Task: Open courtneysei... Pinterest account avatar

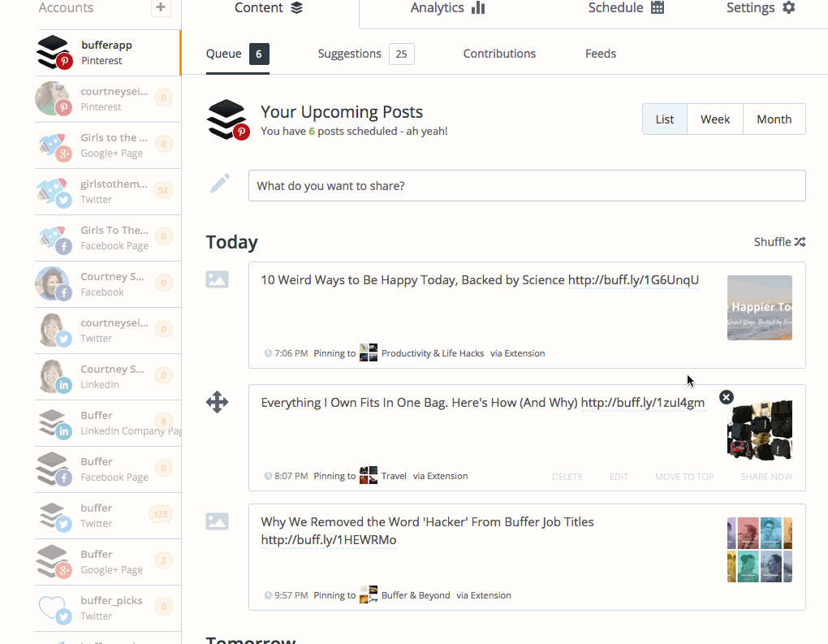Action: click(52, 98)
